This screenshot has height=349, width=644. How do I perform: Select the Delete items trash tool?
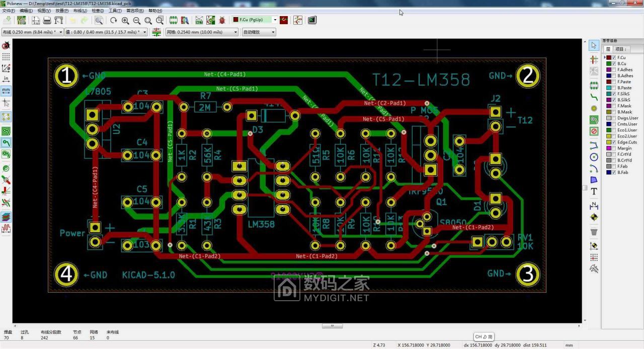tap(594, 232)
